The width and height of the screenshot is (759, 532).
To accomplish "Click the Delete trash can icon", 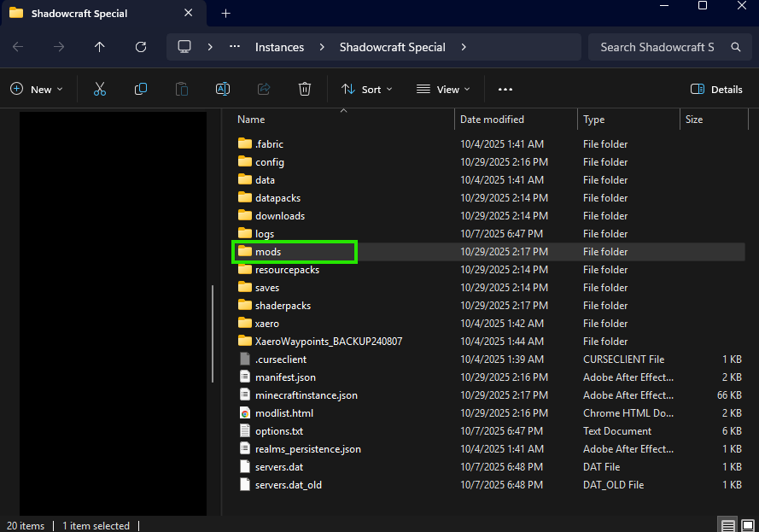I will [305, 89].
